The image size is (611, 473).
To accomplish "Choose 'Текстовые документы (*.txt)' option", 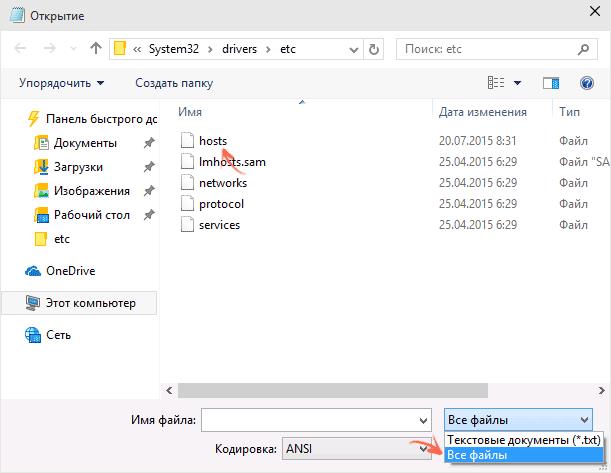I will coord(518,440).
